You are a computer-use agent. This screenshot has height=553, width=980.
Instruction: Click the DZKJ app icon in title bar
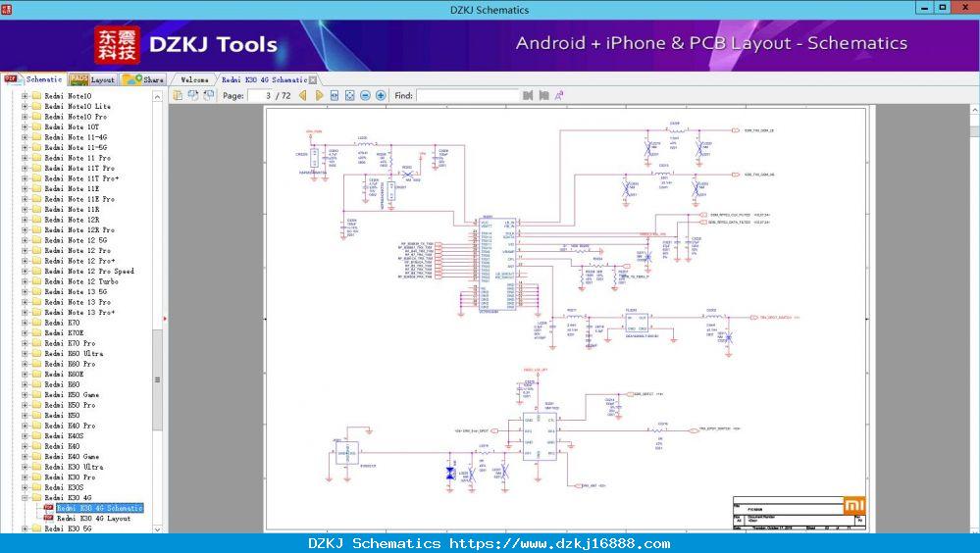6,9
